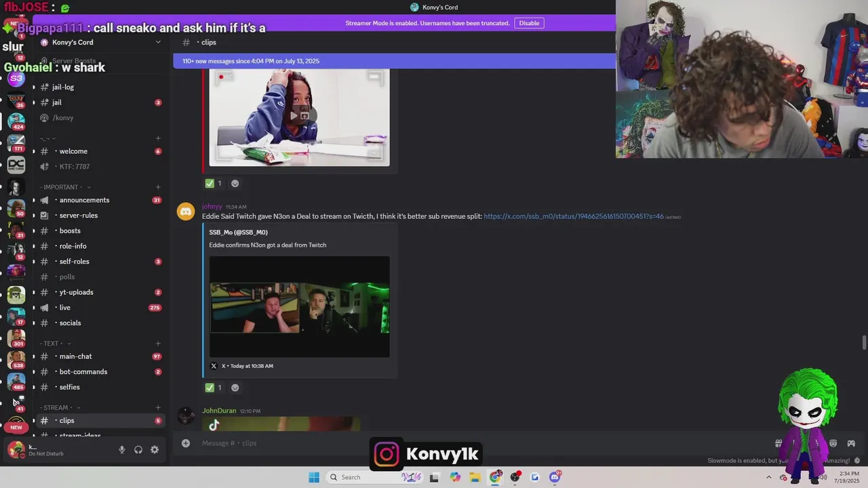Open the S3 server icon
The image size is (868, 488).
16,79
